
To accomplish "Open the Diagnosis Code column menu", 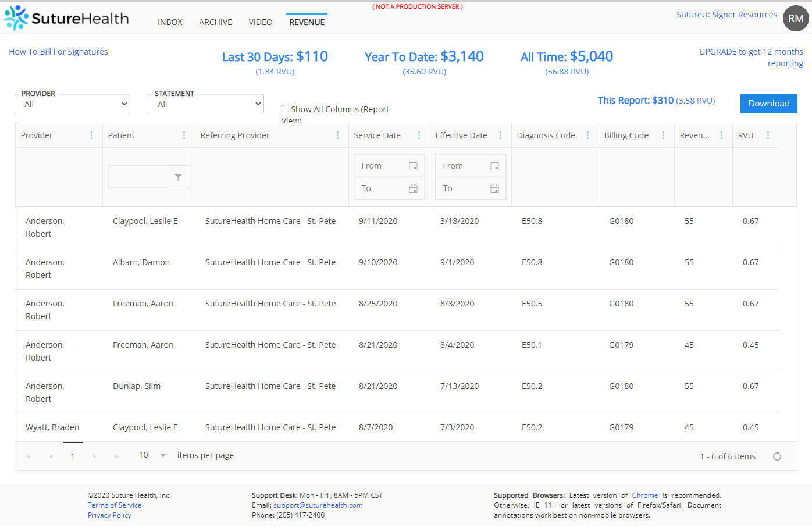I will pyautogui.click(x=587, y=135).
